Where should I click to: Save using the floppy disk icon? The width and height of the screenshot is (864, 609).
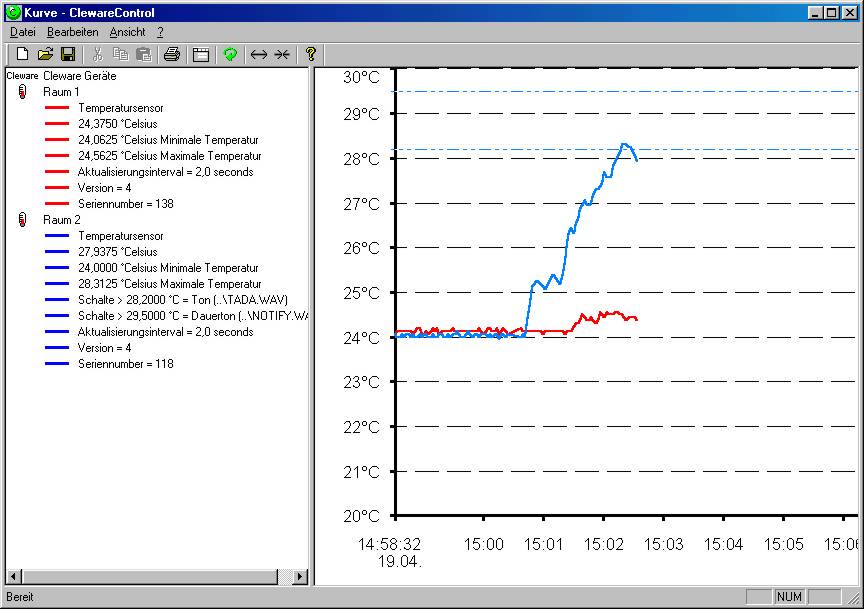[68, 54]
